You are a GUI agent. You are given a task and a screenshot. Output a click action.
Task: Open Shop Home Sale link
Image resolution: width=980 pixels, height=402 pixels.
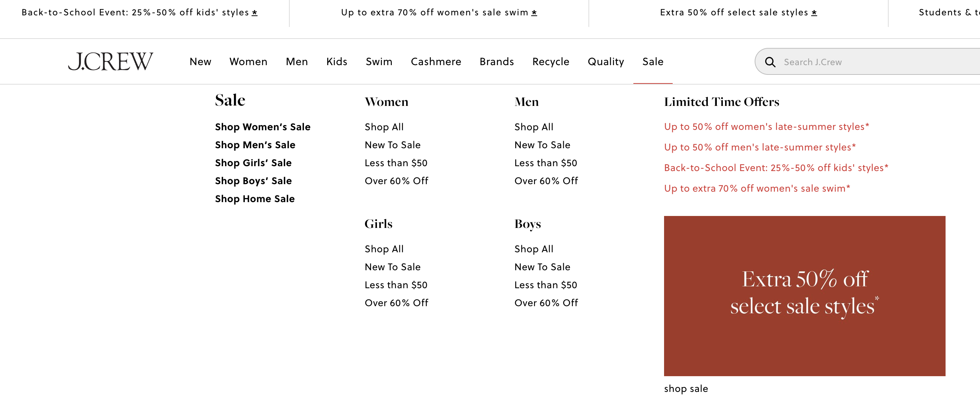pos(255,199)
